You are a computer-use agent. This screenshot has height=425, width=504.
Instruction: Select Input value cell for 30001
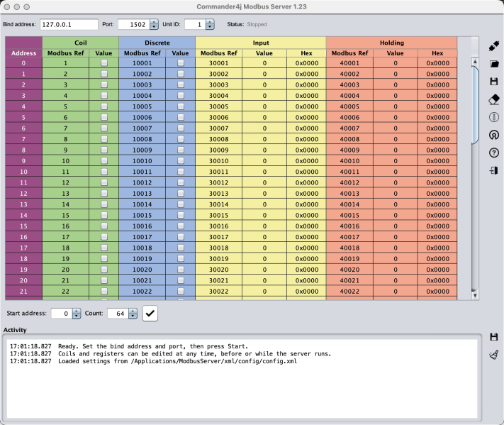pyautogui.click(x=264, y=63)
